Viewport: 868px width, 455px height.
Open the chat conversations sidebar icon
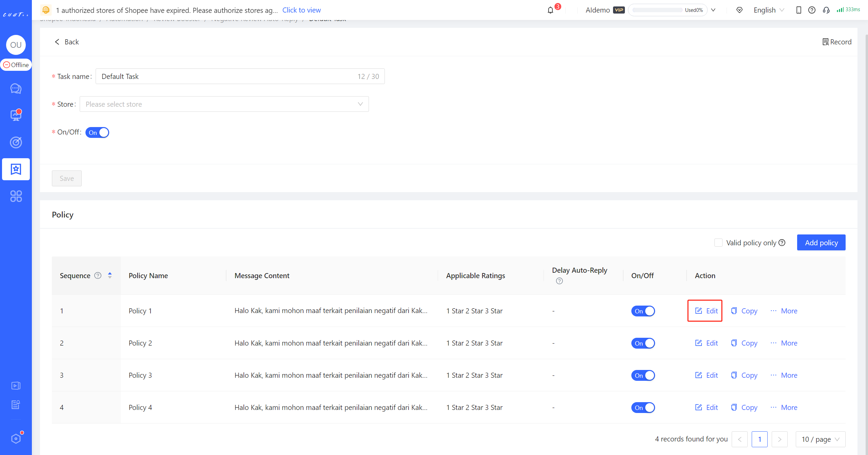[16, 89]
